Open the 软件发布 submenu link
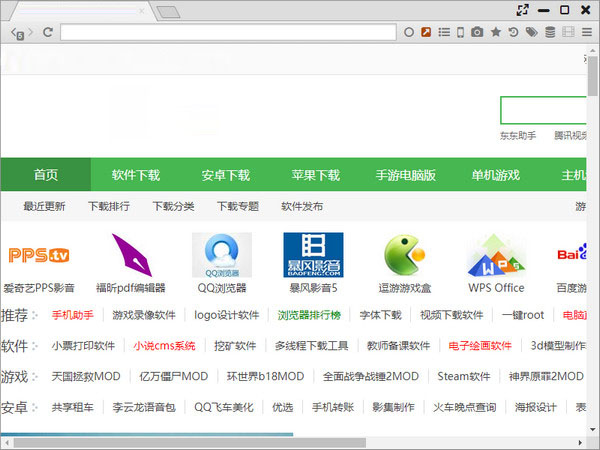The width and height of the screenshot is (600, 450). coord(302,206)
